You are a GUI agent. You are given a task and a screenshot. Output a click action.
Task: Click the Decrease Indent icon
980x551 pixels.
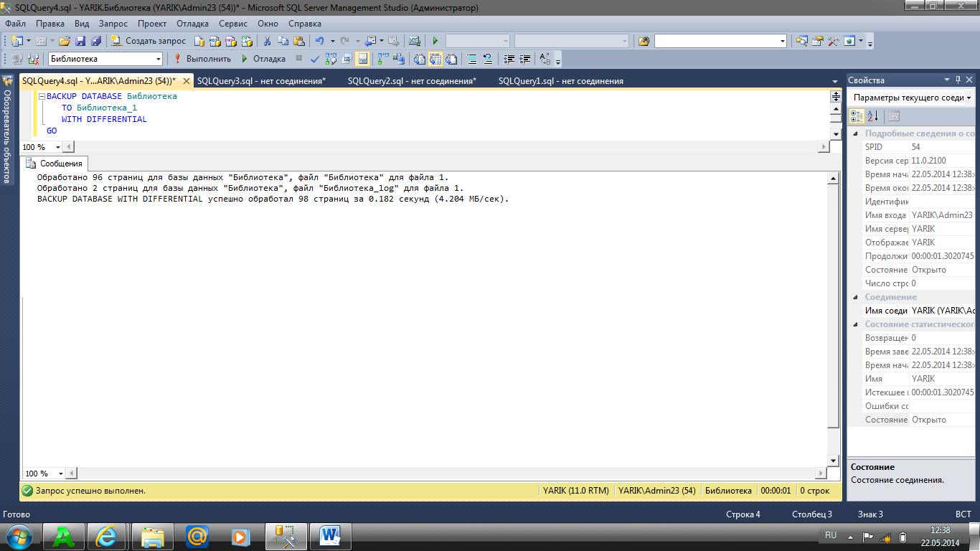pos(509,59)
